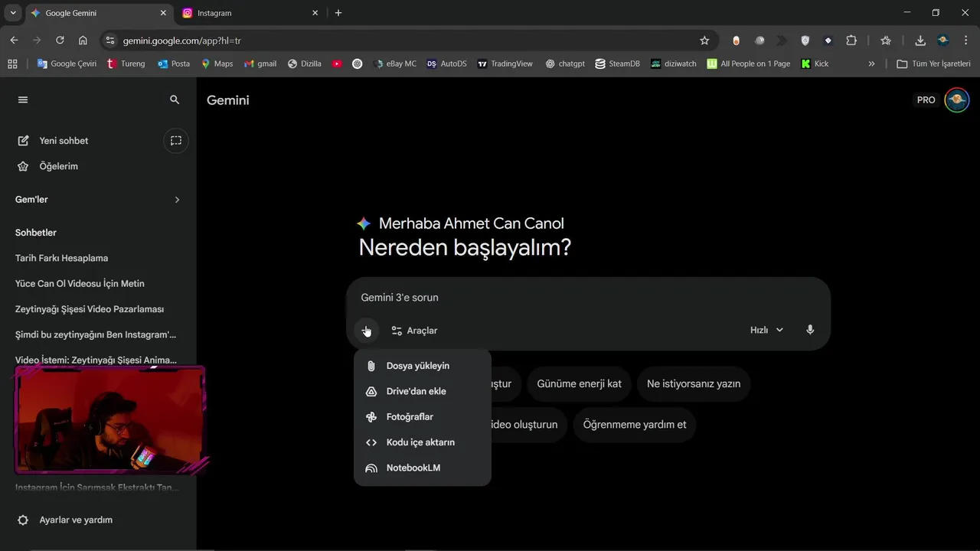
Task: Open the apps grid in bookmarks bar
Action: click(12, 64)
